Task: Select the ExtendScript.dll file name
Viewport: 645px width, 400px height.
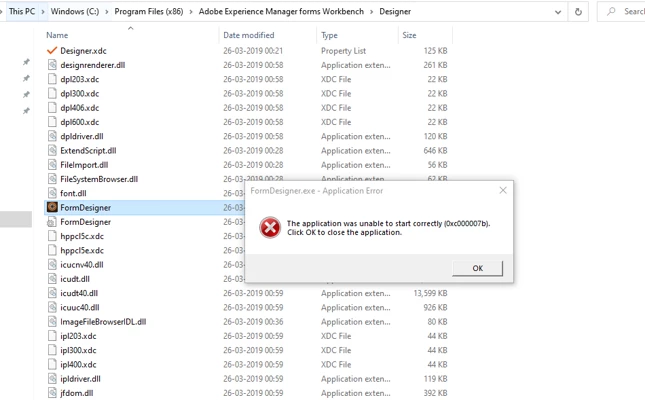Action: [x=88, y=151]
